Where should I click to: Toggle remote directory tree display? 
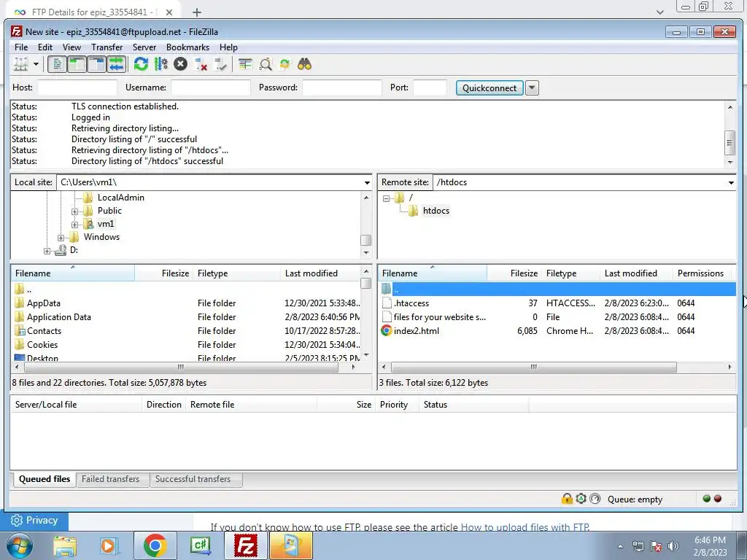97,64
